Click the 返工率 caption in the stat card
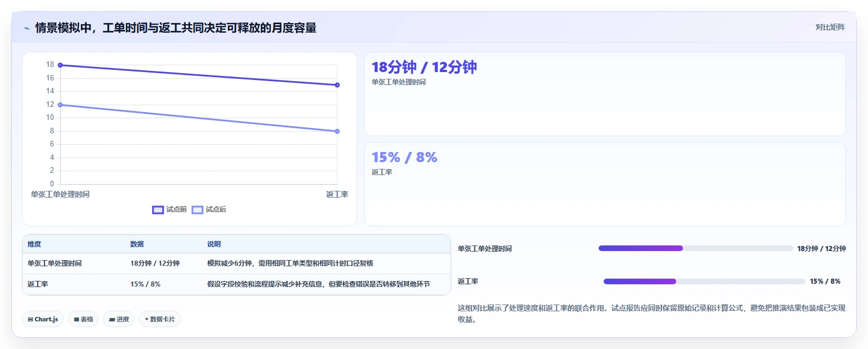The image size is (868, 349). point(382,172)
